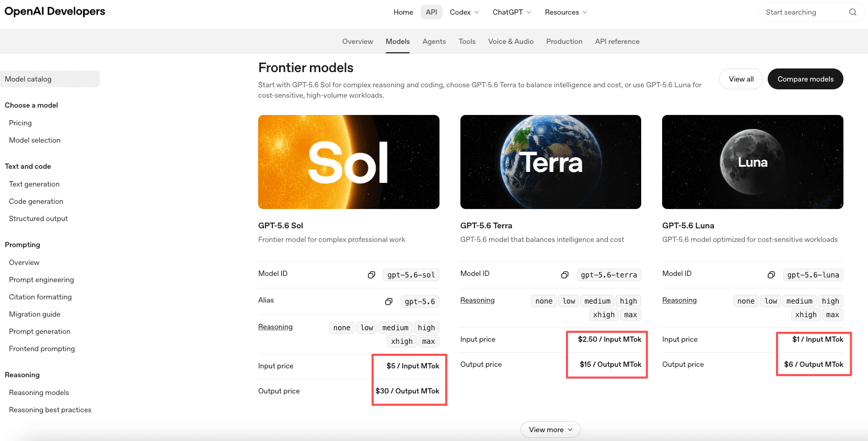This screenshot has height=441, width=868.
Task: Open the GPT-5.6 Luna title link
Action: pos(688,226)
